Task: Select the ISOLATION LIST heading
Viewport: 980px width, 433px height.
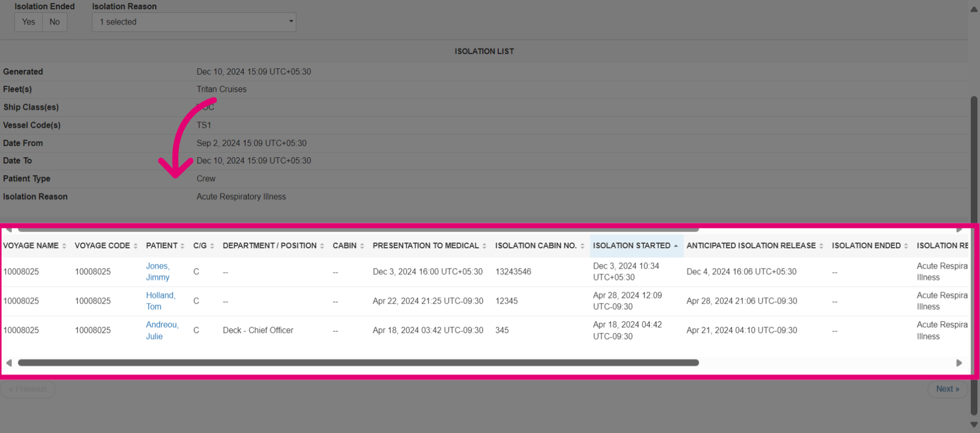Action: tap(484, 52)
